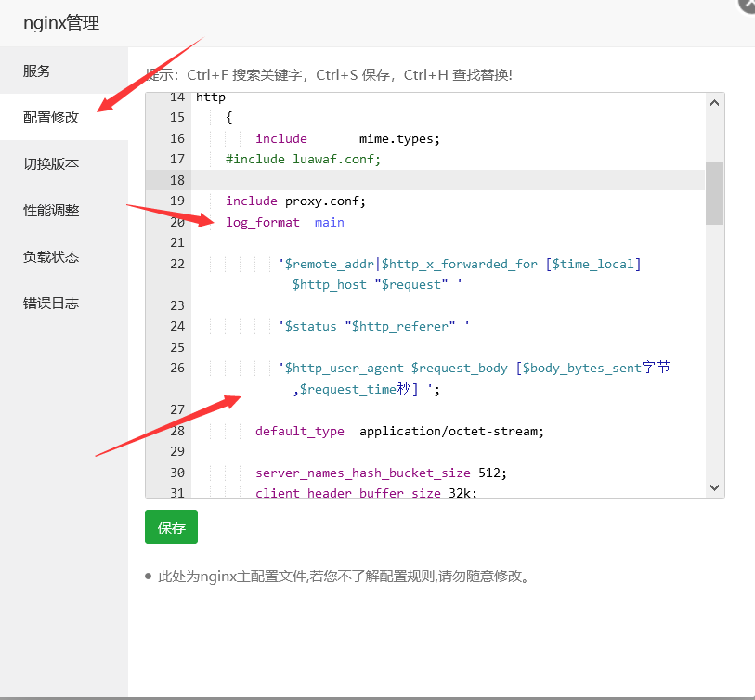Click 'client_header_buffer_size' on line 31
Image resolution: width=755 pixels, height=700 pixels.
tap(348, 492)
